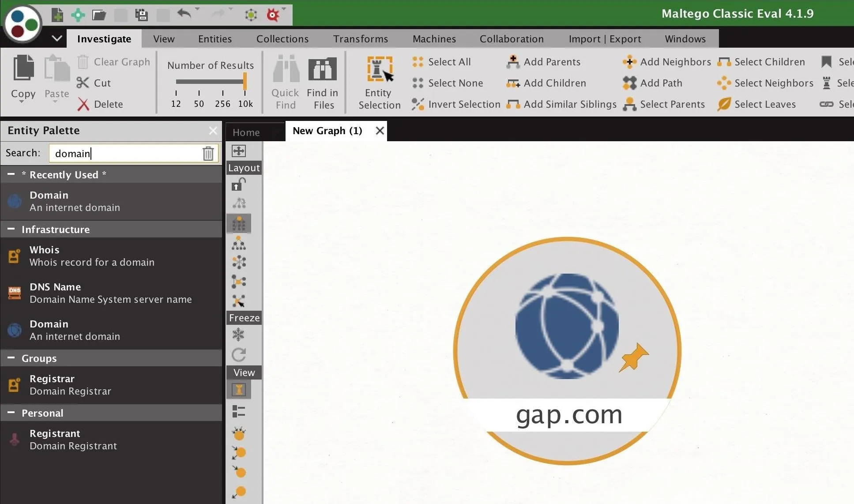Click the zoom-to-fit icon above Layout
The width and height of the screenshot is (854, 504).
click(239, 151)
